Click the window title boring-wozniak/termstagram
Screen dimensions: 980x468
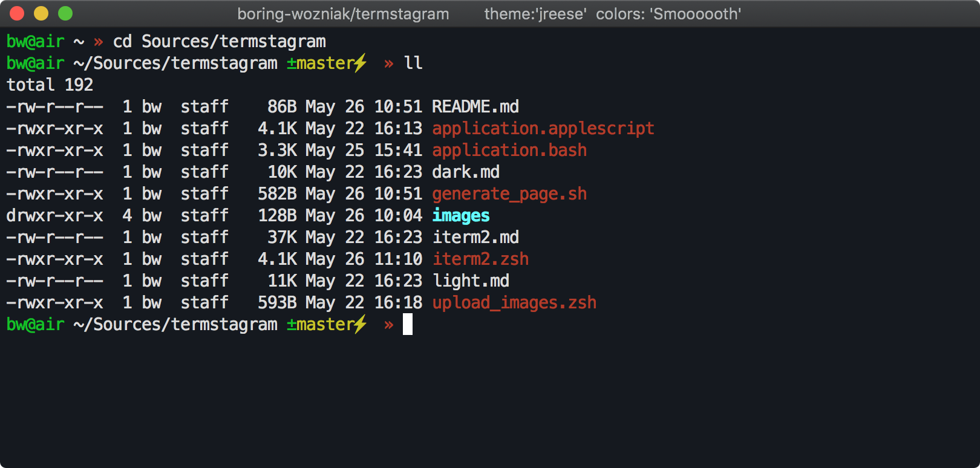[x=343, y=14]
